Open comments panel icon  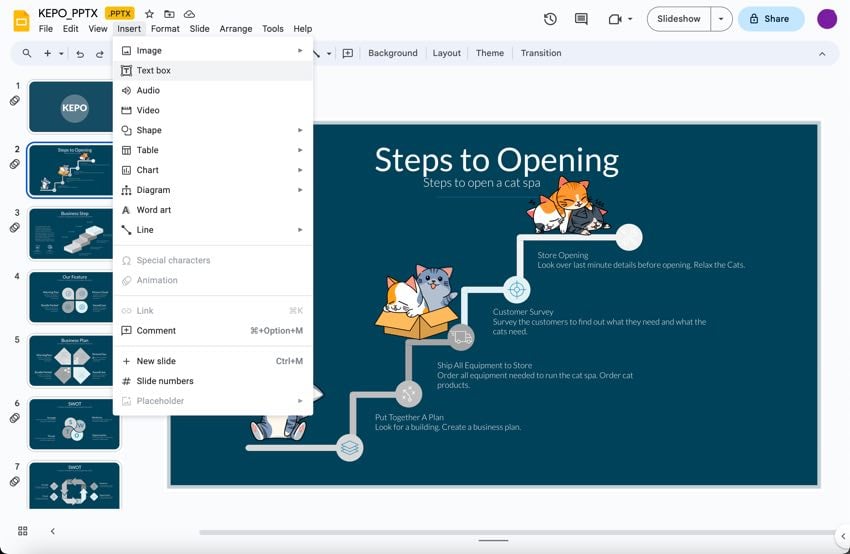coord(581,19)
